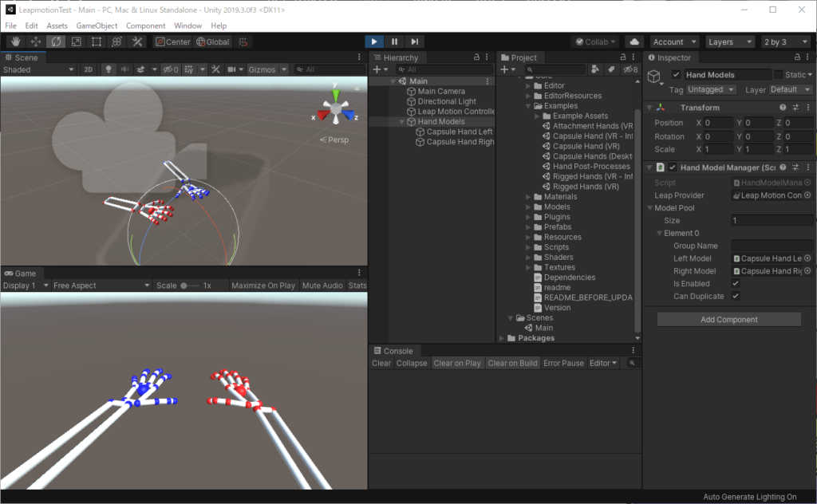Viewport: 817px width, 504px height.
Task: Toggle grid snapping icon in toolbar
Action: pyautogui.click(x=243, y=41)
